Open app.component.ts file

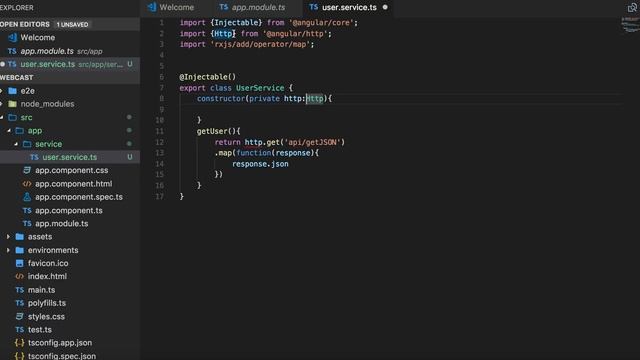(70, 211)
